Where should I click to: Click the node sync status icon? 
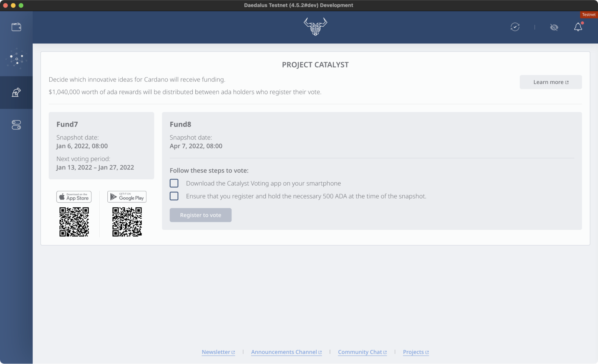point(515,27)
